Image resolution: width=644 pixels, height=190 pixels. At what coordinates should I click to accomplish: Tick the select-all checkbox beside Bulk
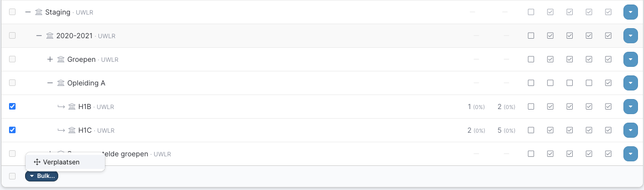pos(13,176)
